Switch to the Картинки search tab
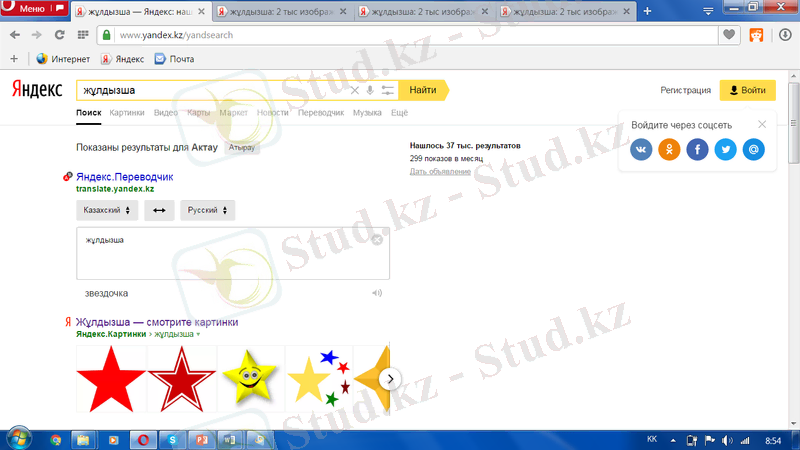800x450 pixels. 127,113
